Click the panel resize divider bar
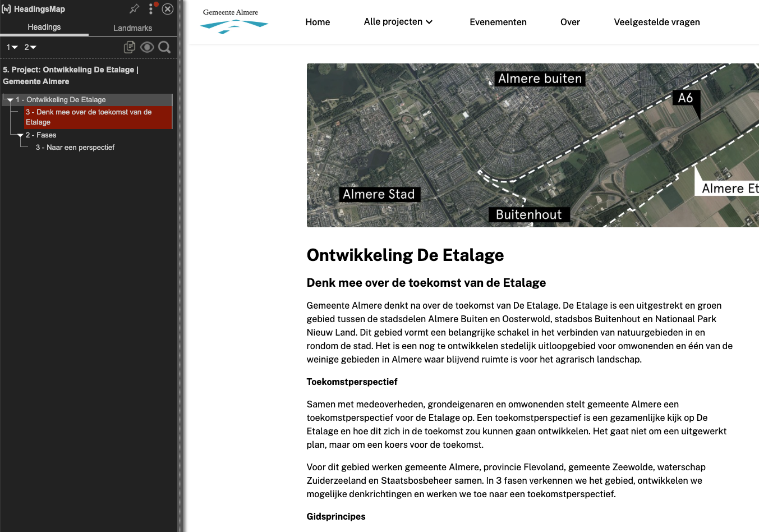 pyautogui.click(x=181, y=266)
